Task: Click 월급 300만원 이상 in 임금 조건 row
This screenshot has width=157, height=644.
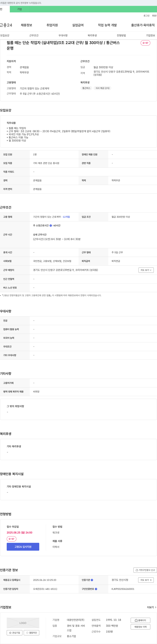Action: point(121,217)
